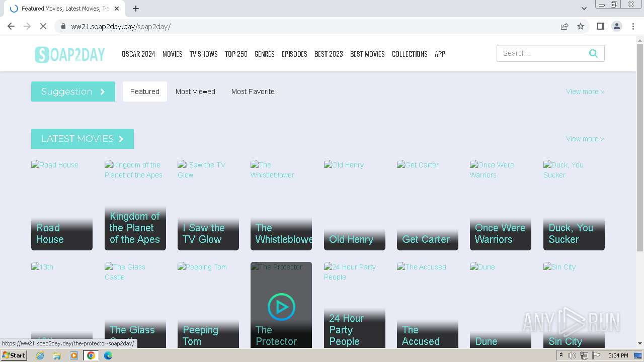
Task: Click View more for Latest Movies
Action: click(585, 139)
